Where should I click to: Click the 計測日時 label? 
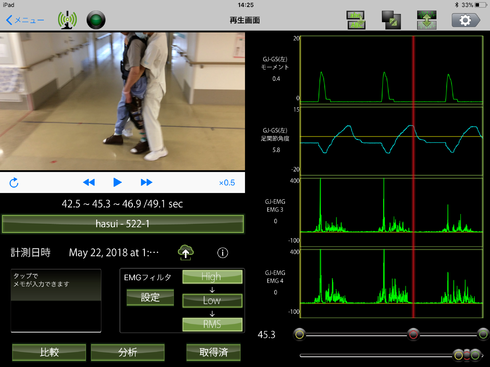click(x=30, y=252)
